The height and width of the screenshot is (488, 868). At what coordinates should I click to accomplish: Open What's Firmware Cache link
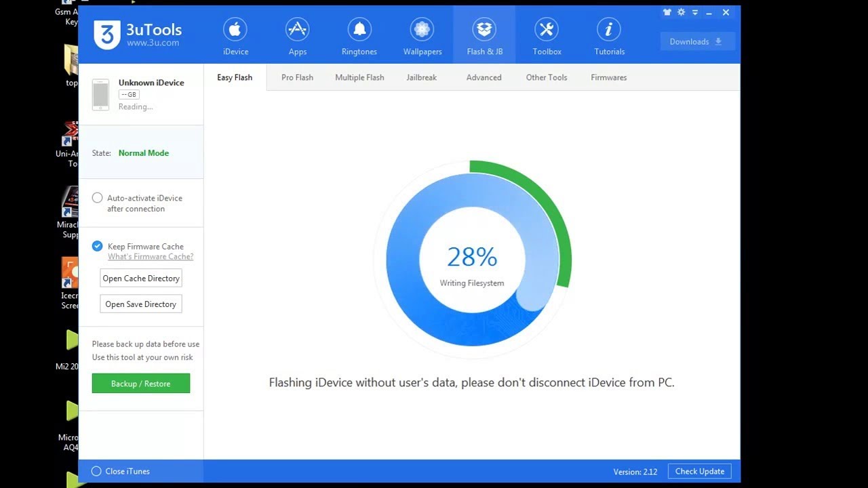151,257
